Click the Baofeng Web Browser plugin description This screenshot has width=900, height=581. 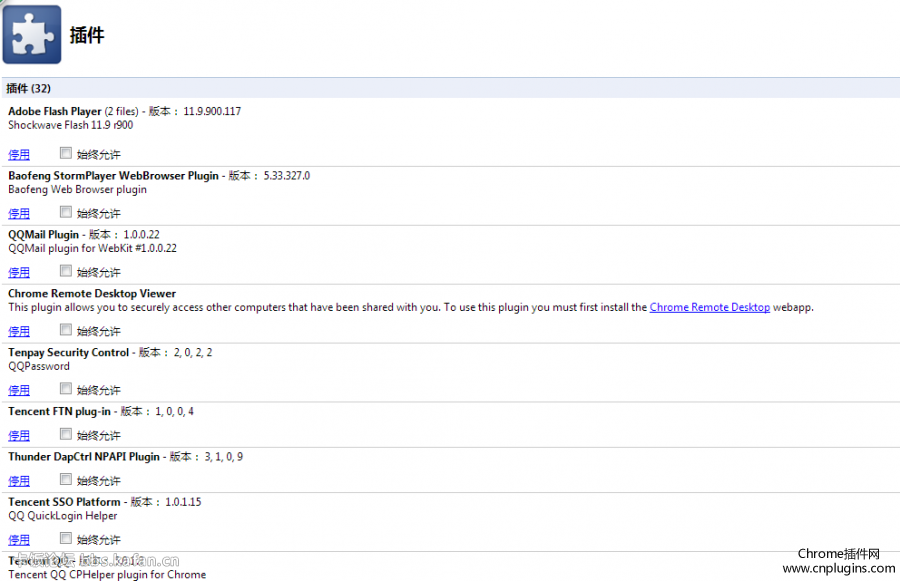click(77, 189)
